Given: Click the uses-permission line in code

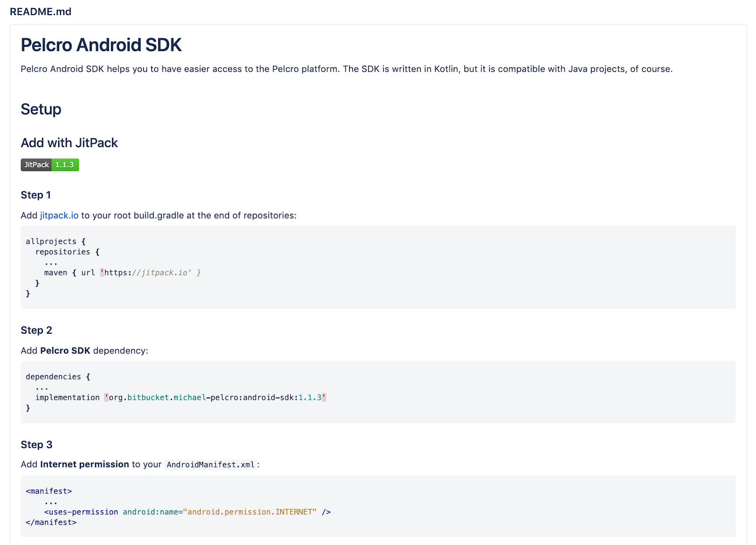Looking at the screenshot, I should pos(187,512).
